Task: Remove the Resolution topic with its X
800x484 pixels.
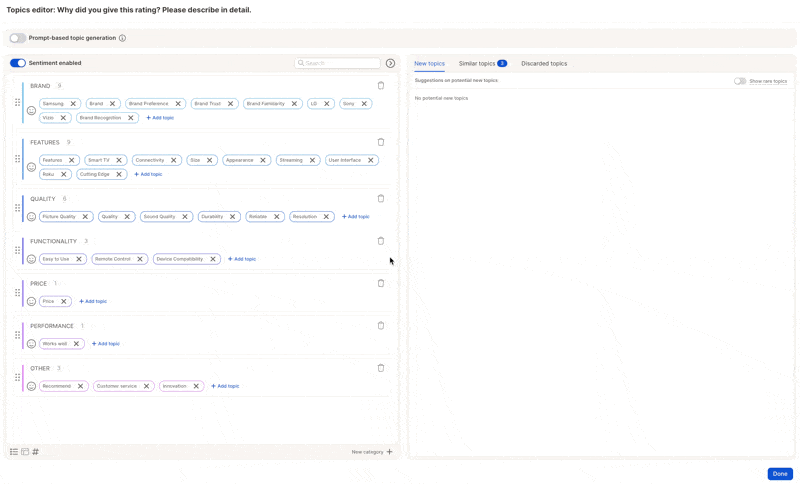Action: (326, 217)
